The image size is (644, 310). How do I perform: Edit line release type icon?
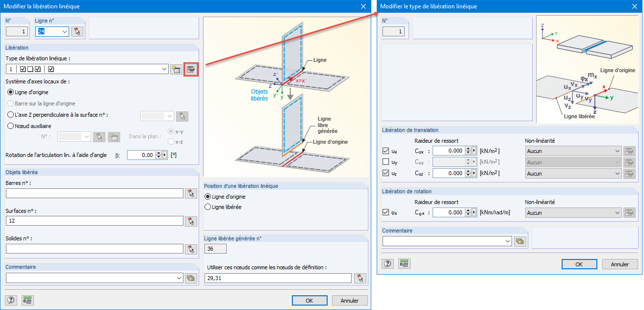(x=191, y=69)
